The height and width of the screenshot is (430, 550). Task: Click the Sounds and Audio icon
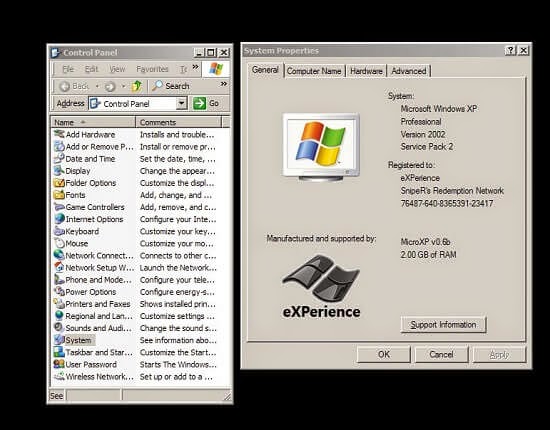click(x=59, y=328)
